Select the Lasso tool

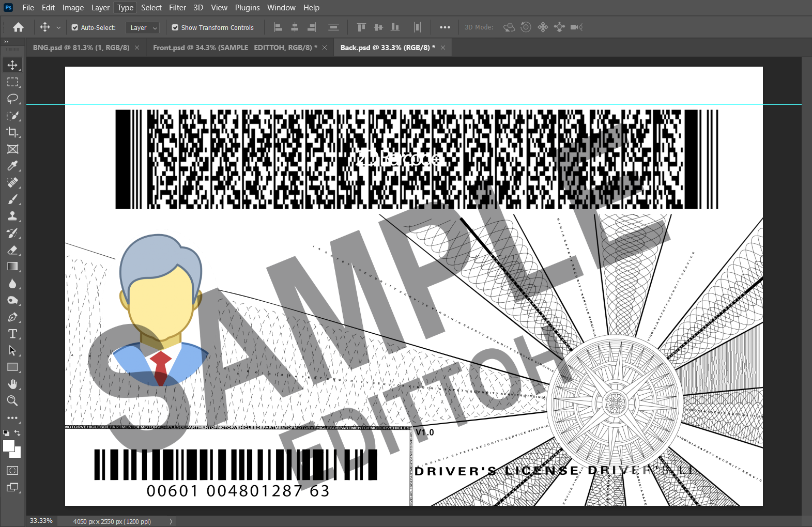point(12,99)
